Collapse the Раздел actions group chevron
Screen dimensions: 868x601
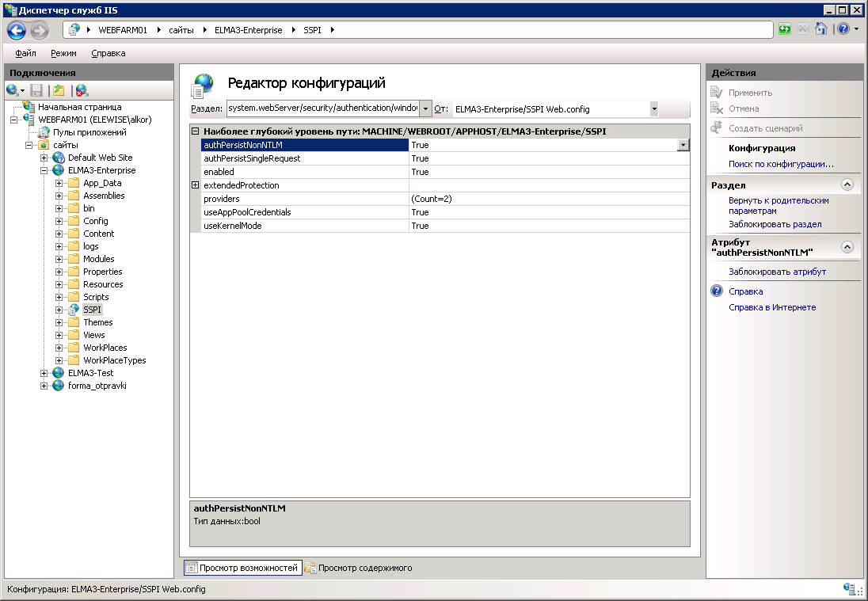(x=847, y=184)
